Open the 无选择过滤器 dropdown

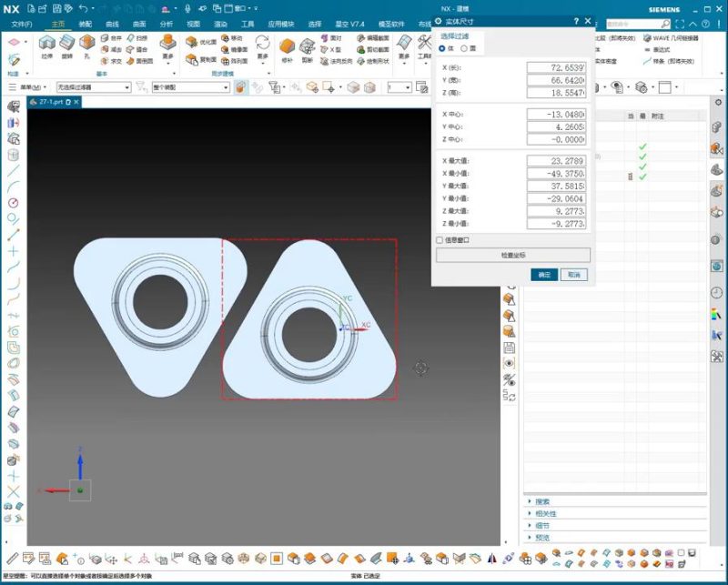click(93, 87)
